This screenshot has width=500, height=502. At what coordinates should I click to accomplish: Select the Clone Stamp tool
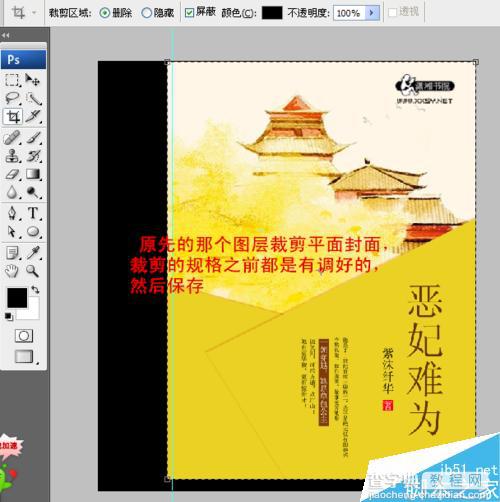pos(12,156)
